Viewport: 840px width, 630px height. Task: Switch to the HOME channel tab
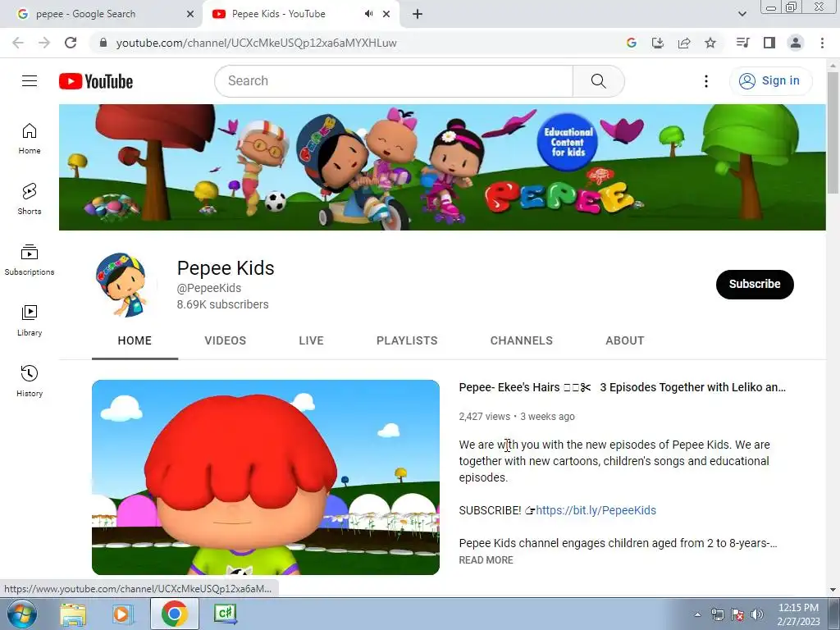click(135, 340)
